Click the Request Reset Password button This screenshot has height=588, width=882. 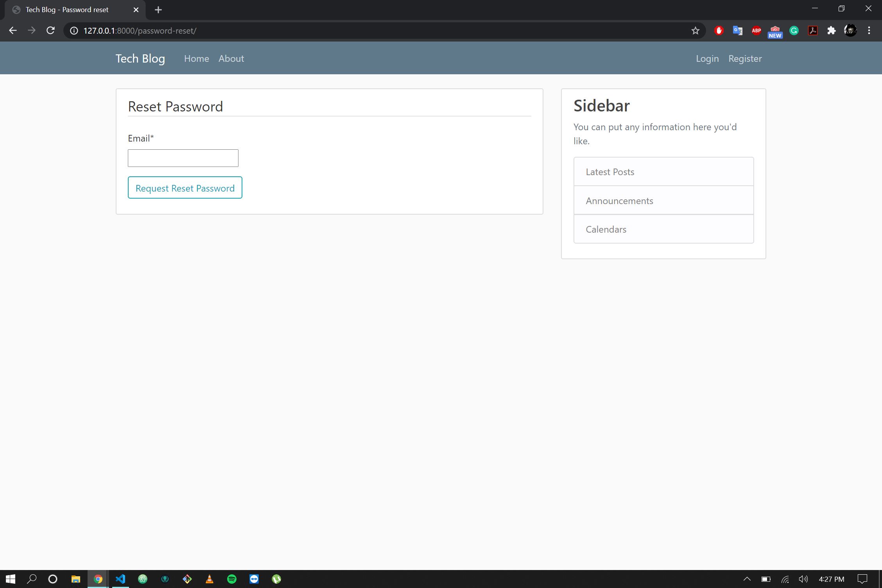tap(185, 188)
